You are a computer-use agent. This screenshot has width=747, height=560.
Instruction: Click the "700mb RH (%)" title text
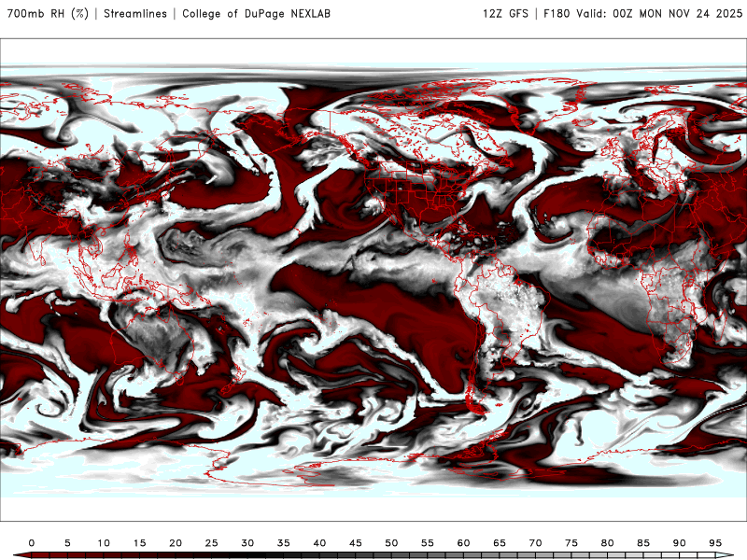tap(49, 13)
